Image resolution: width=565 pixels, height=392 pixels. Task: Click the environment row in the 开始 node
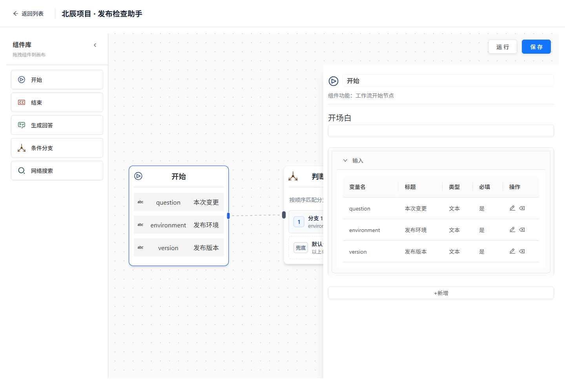(179, 225)
